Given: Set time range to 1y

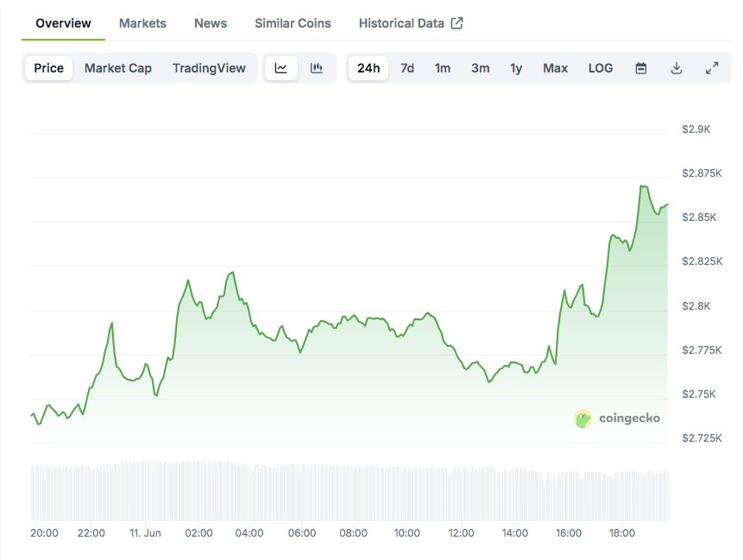Looking at the screenshot, I should tap(516, 68).
